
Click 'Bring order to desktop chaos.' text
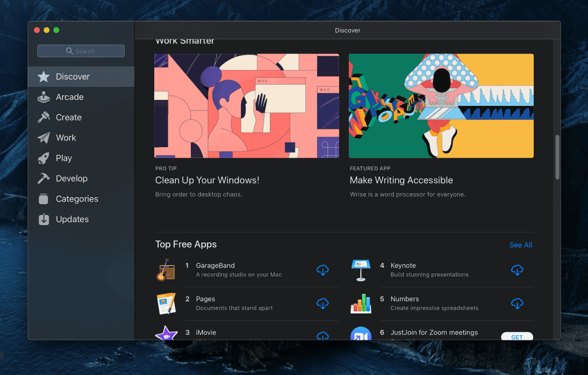198,194
